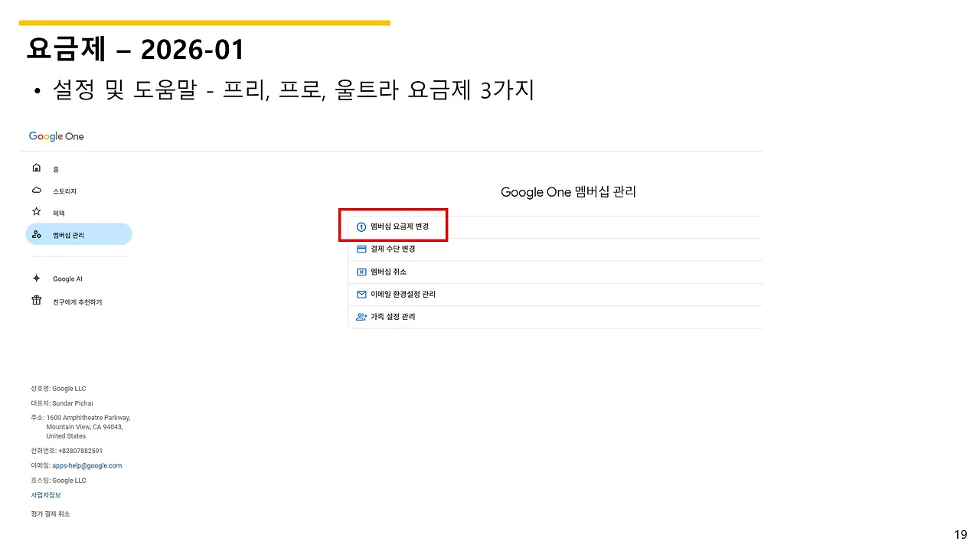
Task: Click the family icon next to 가족 설정 관리
Action: [x=361, y=316]
